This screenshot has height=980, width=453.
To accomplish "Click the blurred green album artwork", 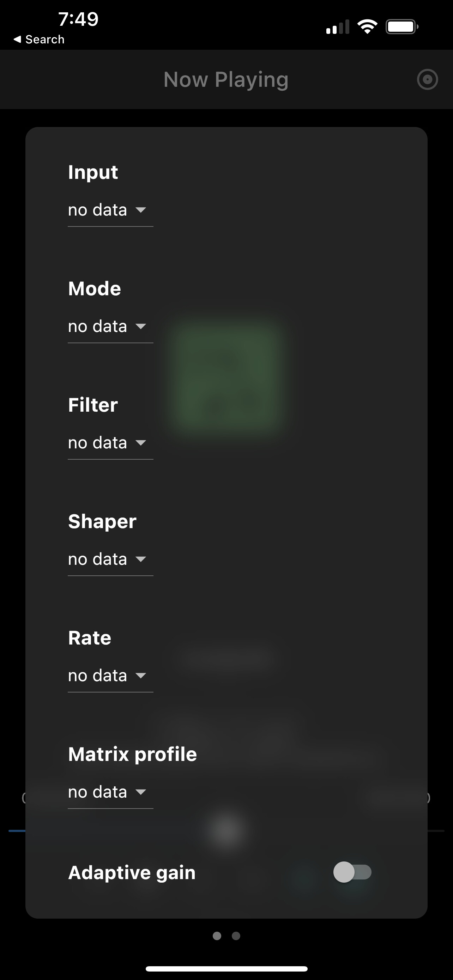I will coord(227,375).
